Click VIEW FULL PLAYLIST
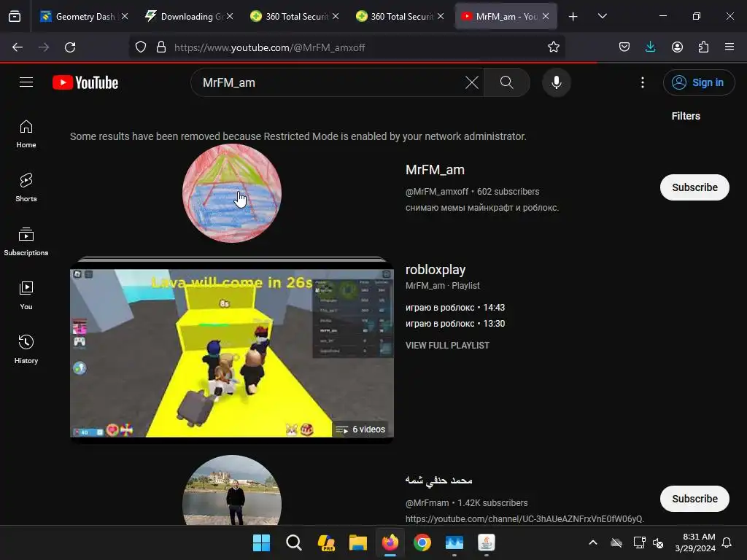 pyautogui.click(x=447, y=345)
